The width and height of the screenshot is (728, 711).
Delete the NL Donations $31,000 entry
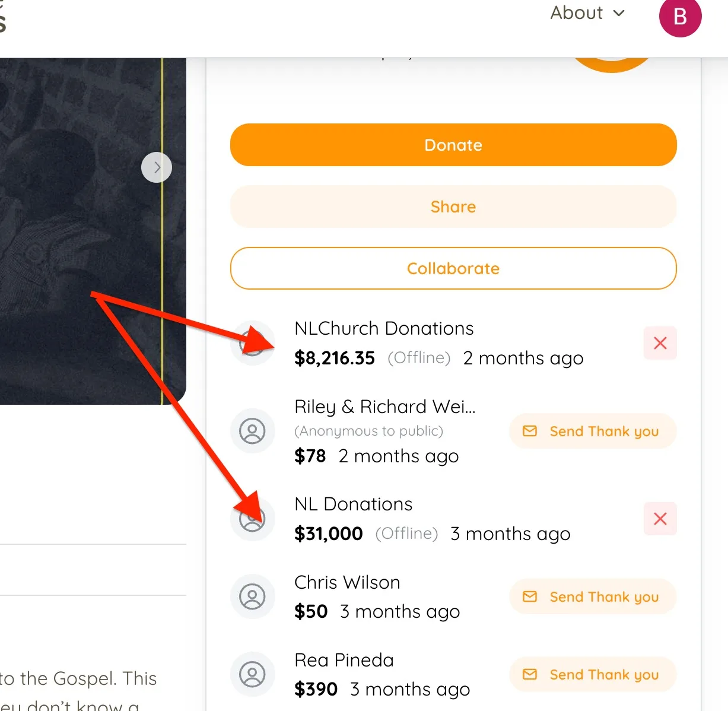click(x=660, y=519)
